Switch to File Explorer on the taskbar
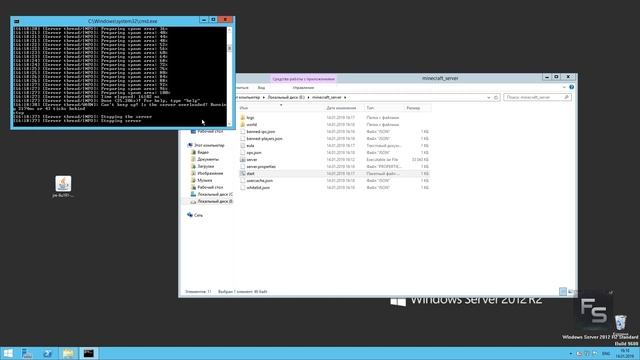 click(x=68, y=353)
